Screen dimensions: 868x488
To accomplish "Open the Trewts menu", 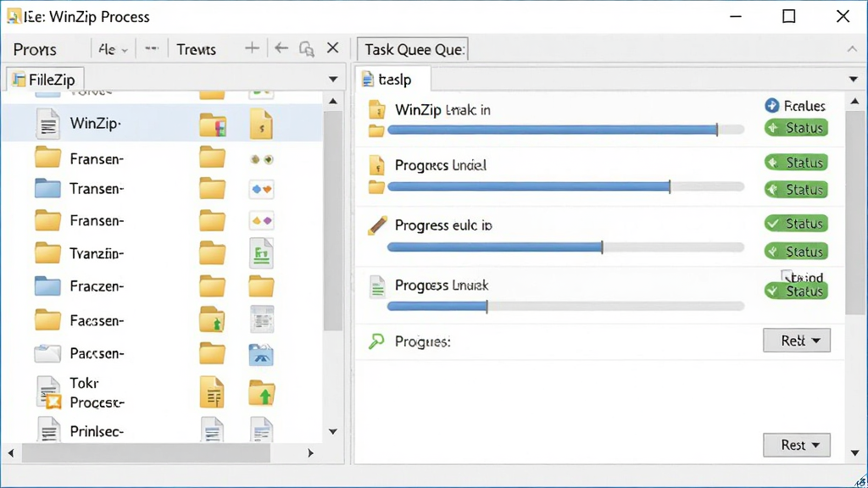I will [x=196, y=49].
